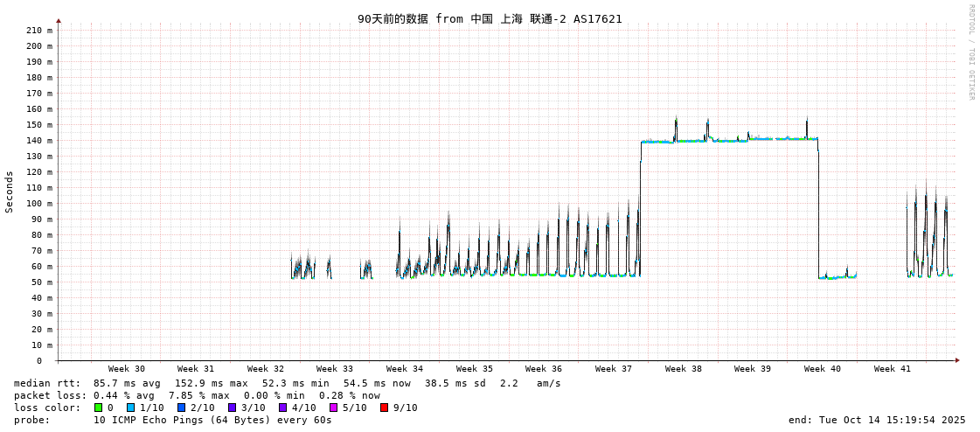980x432 pixels.
Task: Click the green 0 loss color swatch
Action: tap(98, 408)
